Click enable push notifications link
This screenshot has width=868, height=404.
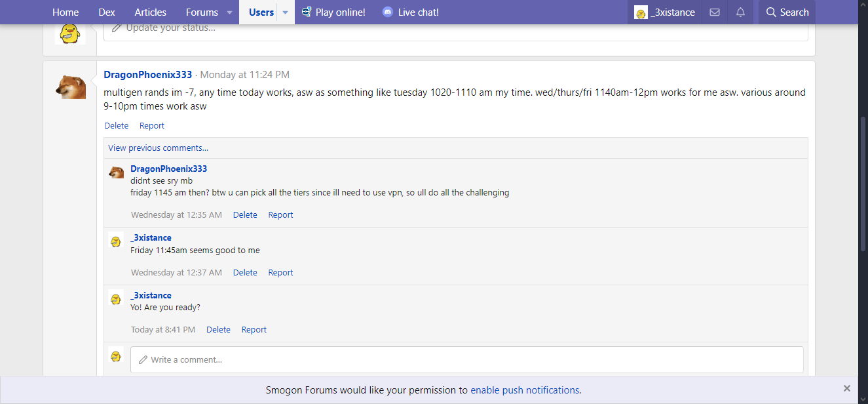(524, 390)
